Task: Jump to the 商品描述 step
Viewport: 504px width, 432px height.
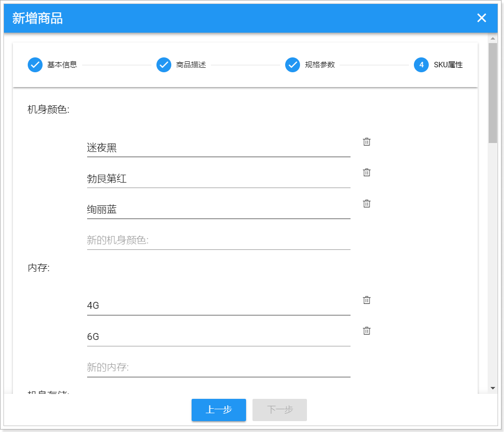Action: tap(181, 65)
